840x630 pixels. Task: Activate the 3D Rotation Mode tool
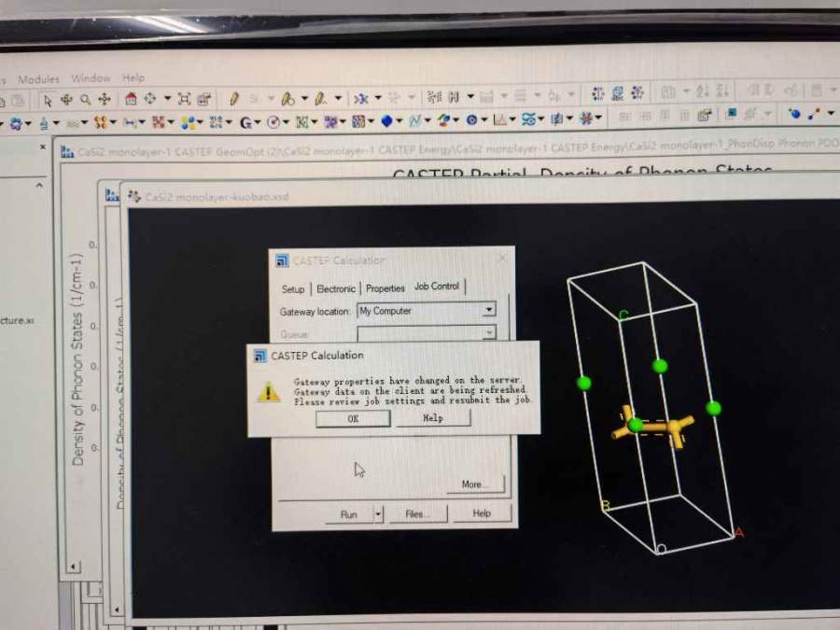point(66,100)
